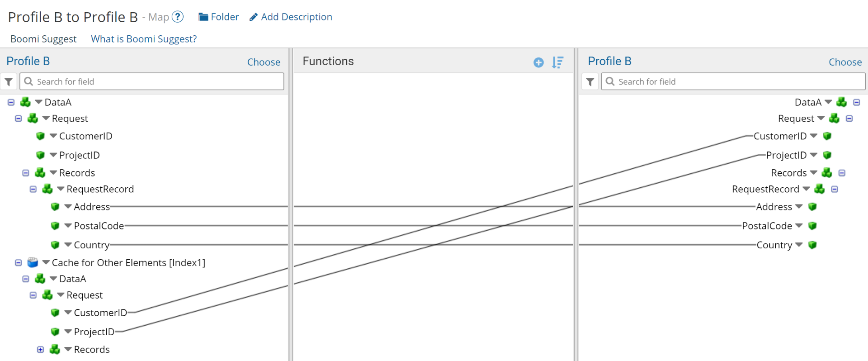Expand the bottom Records node with plus icon
The image size is (868, 361).
40,349
